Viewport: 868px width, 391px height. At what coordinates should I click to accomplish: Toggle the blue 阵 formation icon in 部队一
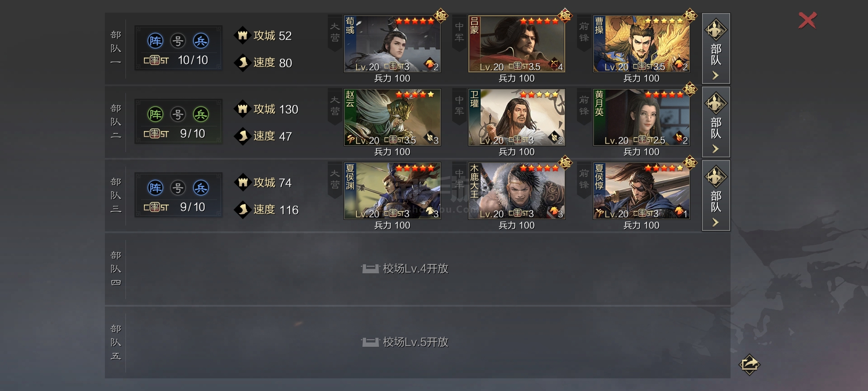tap(156, 41)
